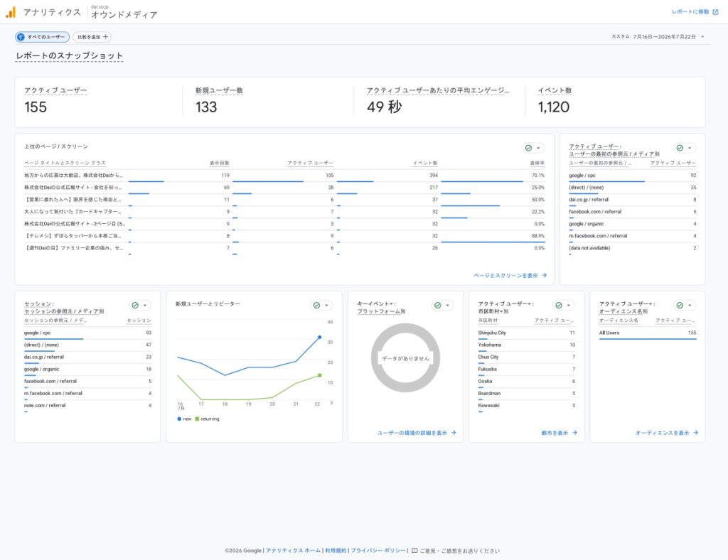The image size is (728, 560).
Task: Expand dropdown arrow in first user source card
Action: pos(690,148)
